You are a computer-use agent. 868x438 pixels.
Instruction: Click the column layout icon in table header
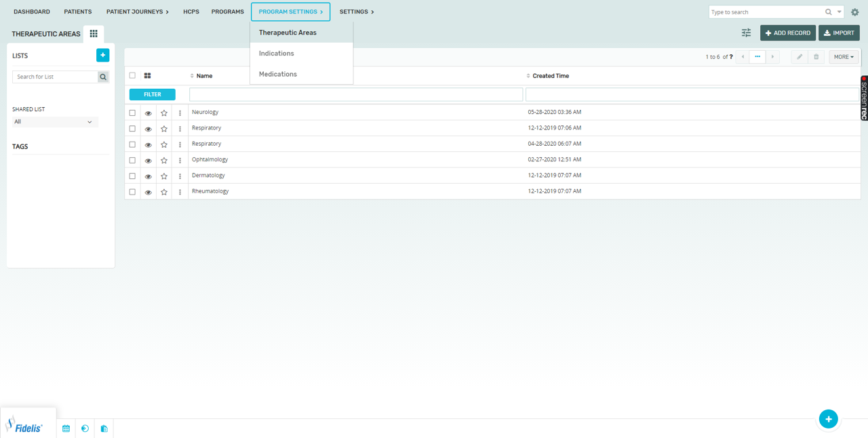click(147, 76)
